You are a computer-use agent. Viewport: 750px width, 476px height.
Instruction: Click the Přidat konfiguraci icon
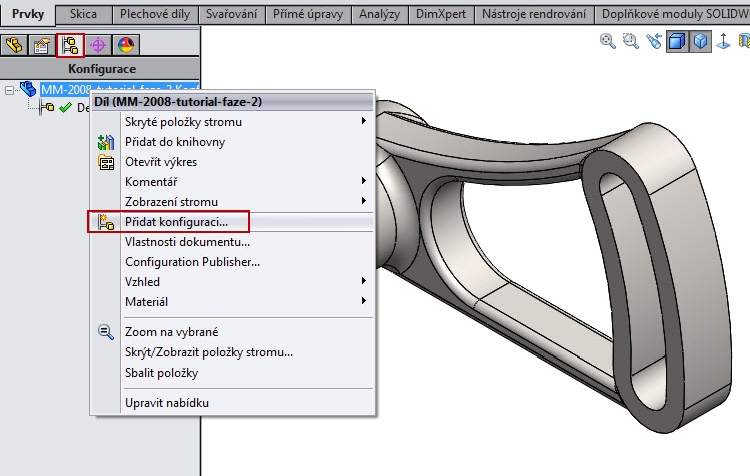click(x=106, y=222)
